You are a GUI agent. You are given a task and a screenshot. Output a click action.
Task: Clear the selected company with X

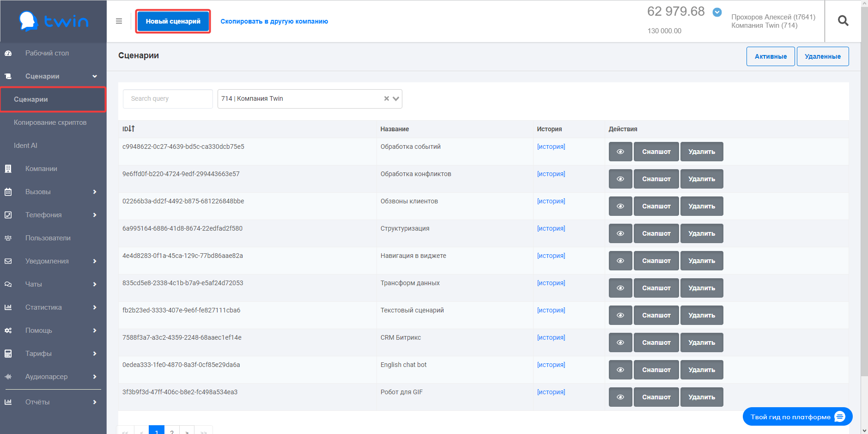386,99
